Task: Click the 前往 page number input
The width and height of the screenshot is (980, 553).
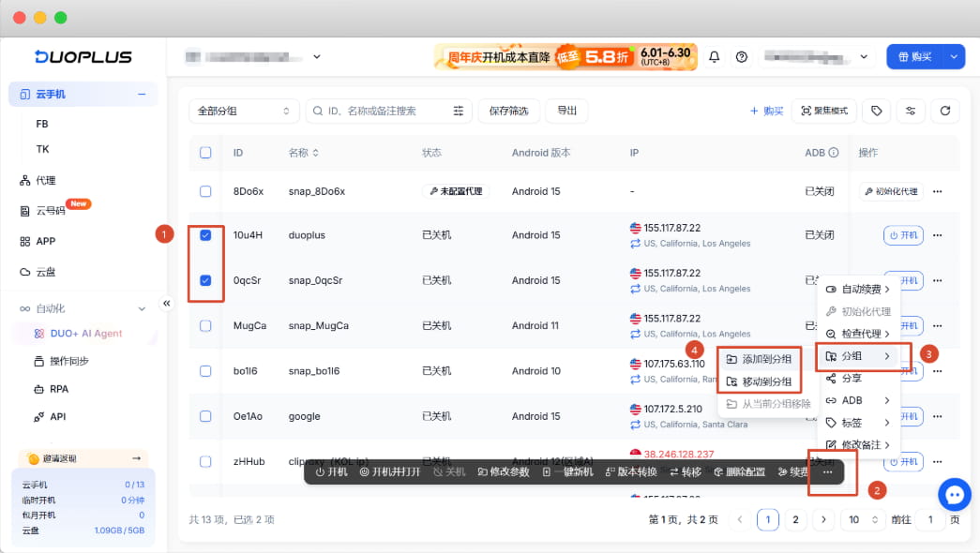Action: (x=930, y=519)
